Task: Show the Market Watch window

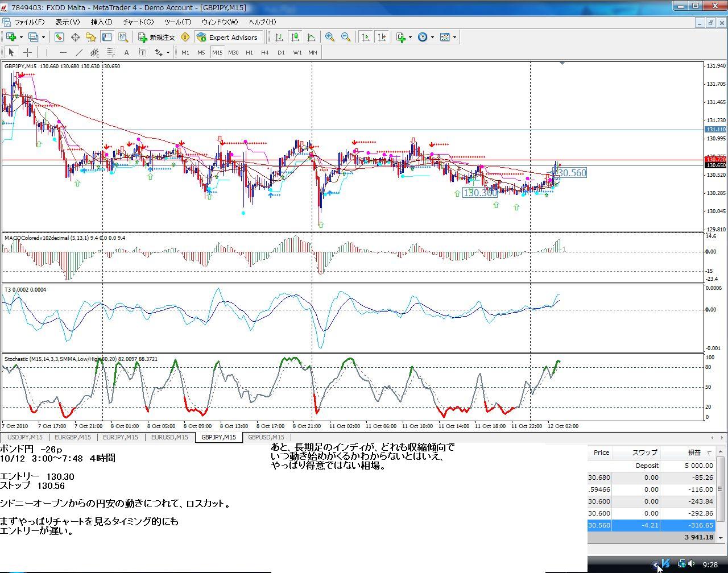Action: 59,37
